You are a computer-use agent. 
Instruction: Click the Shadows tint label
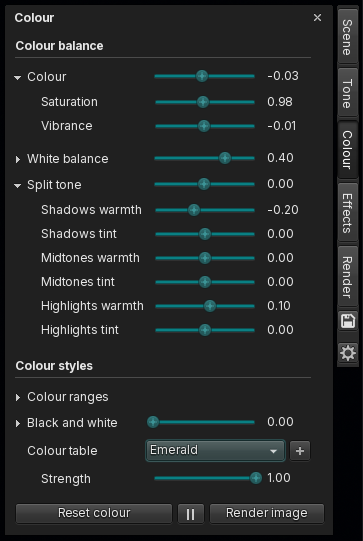point(79,234)
